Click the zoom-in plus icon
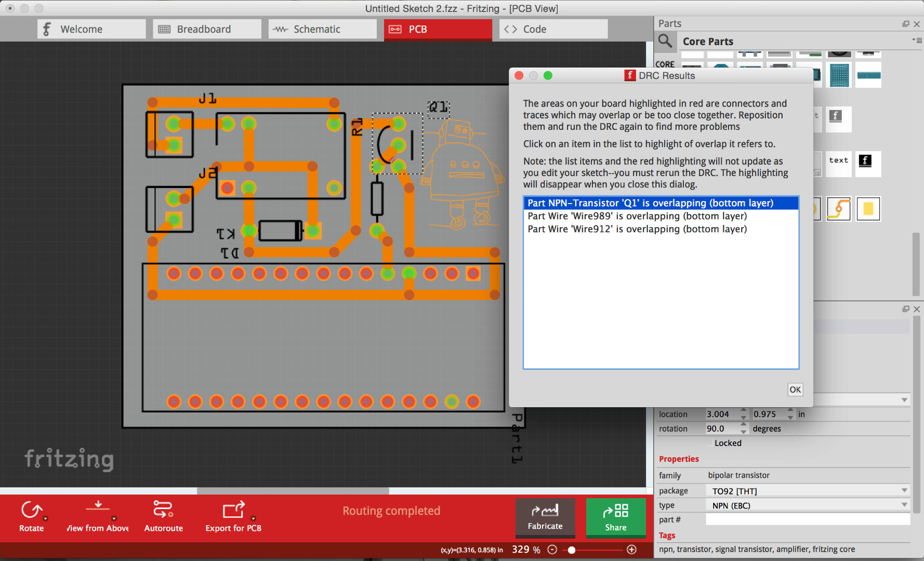This screenshot has height=561, width=924. click(631, 549)
